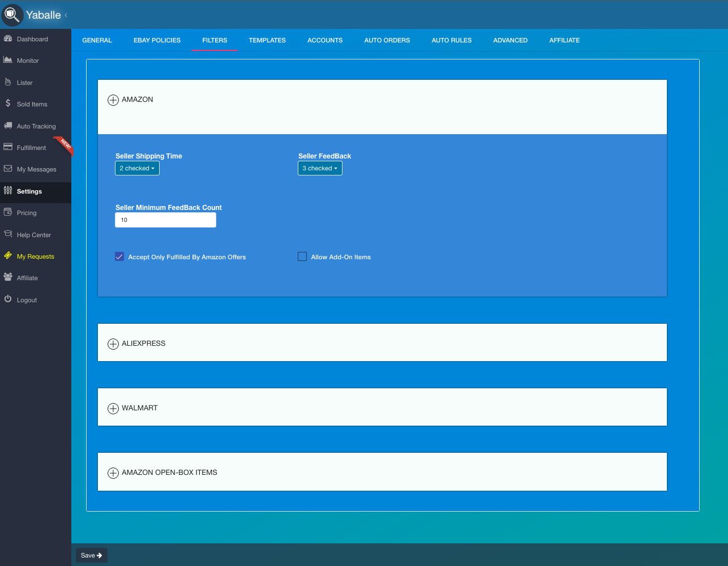Open My Requests page
This screenshot has height=566, width=728.
tap(36, 256)
